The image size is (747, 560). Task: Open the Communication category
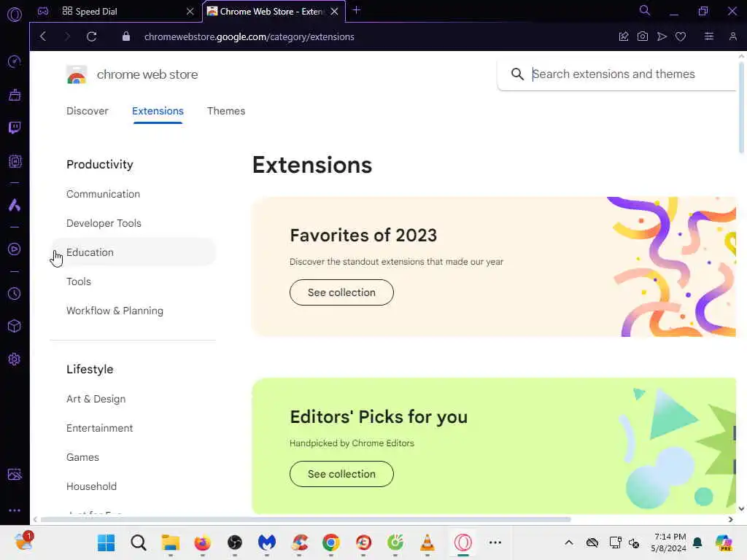pos(104,194)
